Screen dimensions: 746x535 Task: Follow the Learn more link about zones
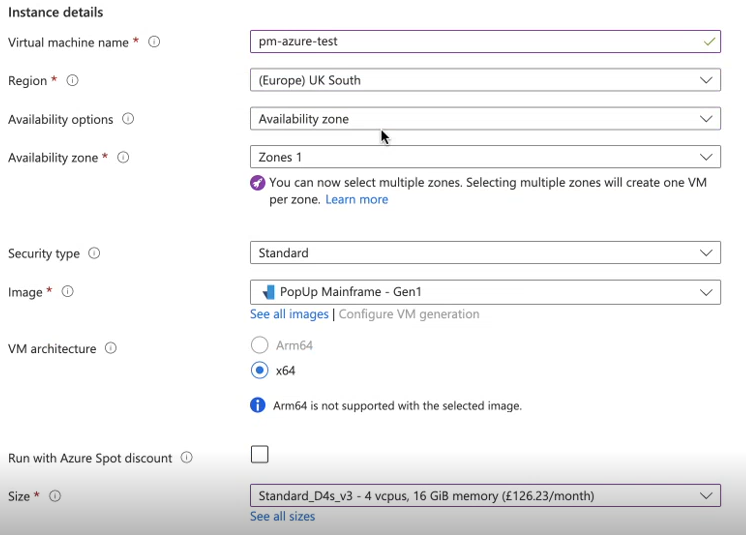pos(357,199)
